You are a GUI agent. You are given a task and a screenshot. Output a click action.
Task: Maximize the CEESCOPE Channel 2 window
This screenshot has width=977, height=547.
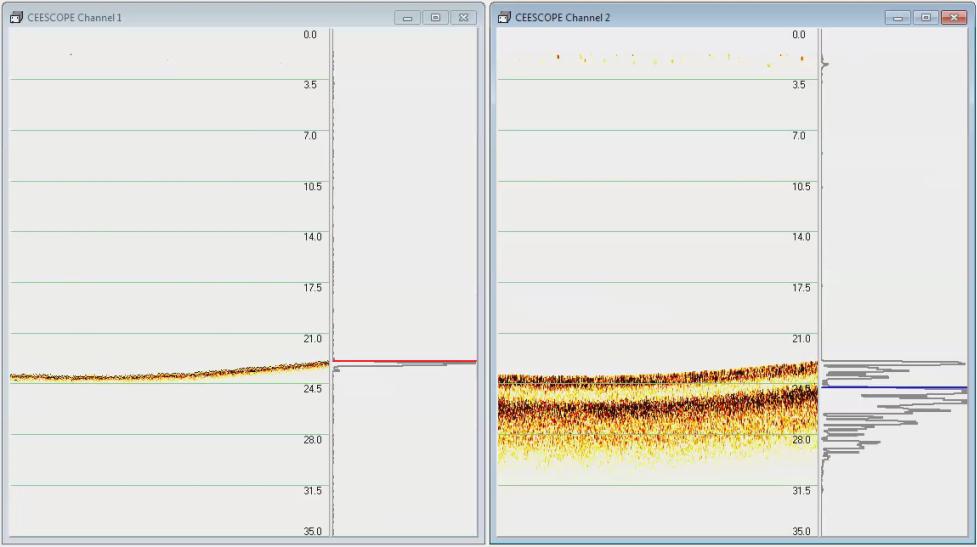(925, 17)
